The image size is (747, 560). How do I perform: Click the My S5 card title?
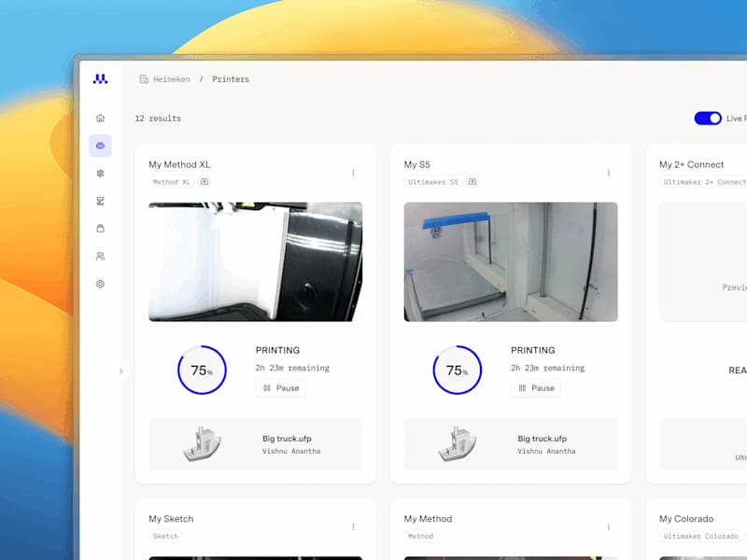(416, 164)
